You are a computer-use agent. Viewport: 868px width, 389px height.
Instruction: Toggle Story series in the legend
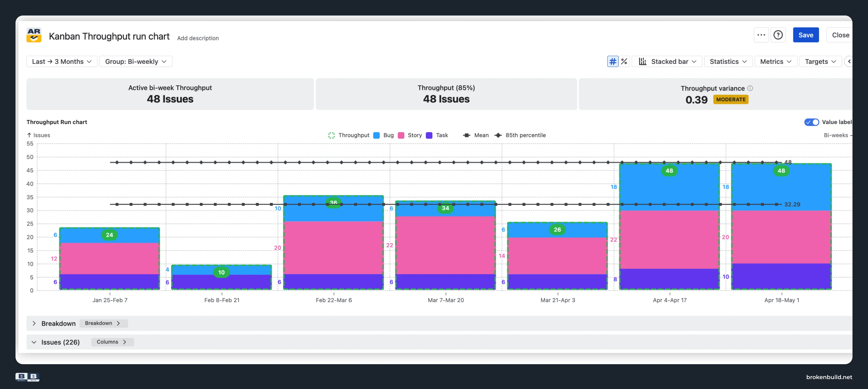(x=410, y=135)
